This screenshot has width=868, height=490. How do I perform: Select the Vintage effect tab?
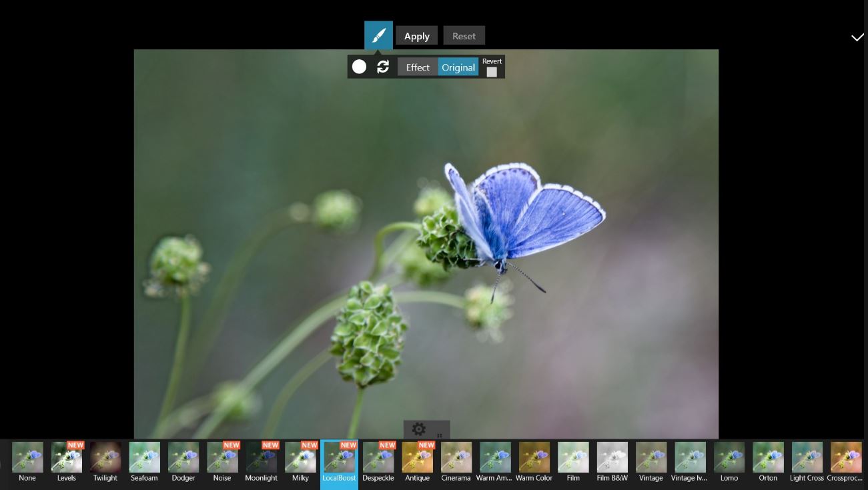pyautogui.click(x=650, y=458)
